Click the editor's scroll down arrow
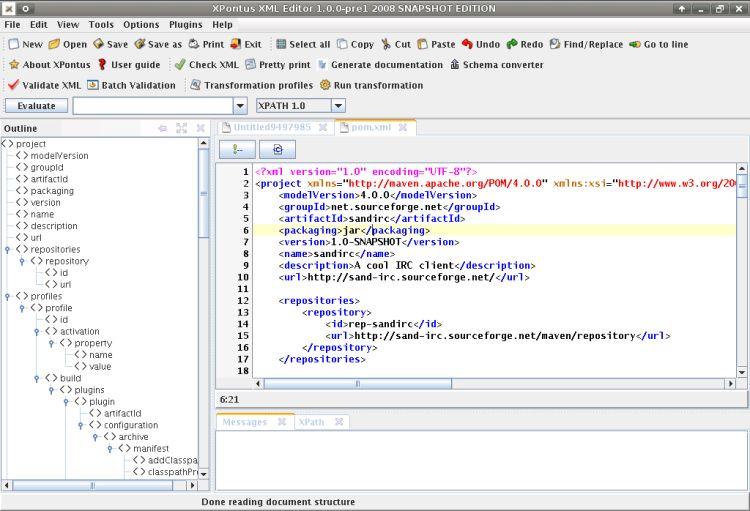The image size is (750, 511). click(x=742, y=372)
